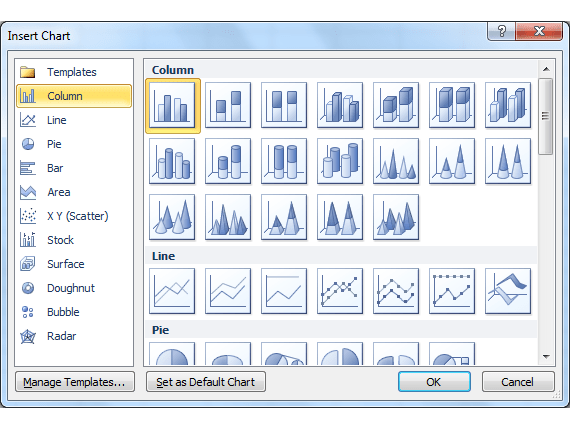The image size is (570, 429).
Task: Open the Templates category
Action: [74, 72]
